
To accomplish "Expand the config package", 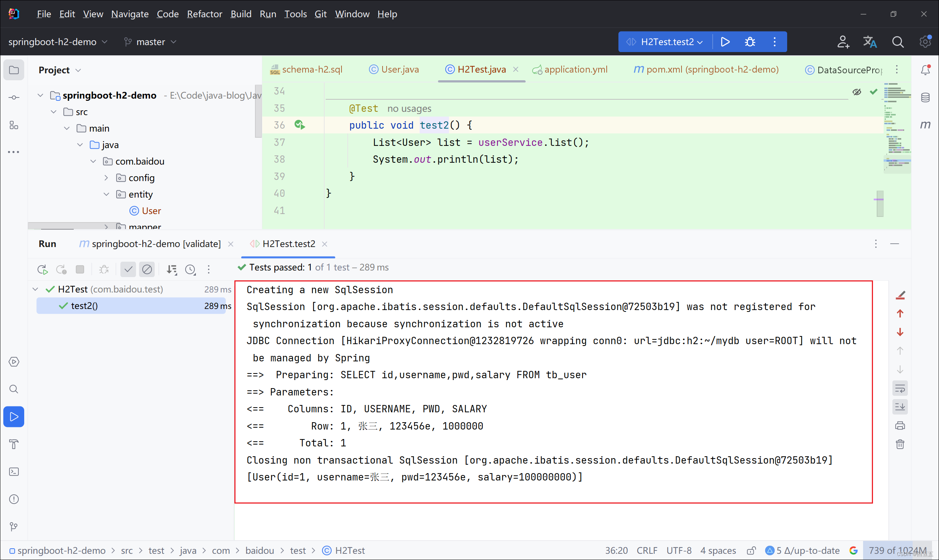I will click(x=106, y=178).
